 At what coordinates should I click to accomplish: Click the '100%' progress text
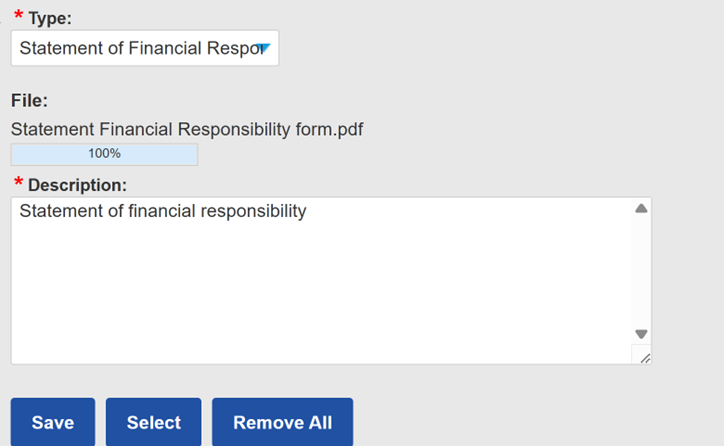click(x=104, y=154)
